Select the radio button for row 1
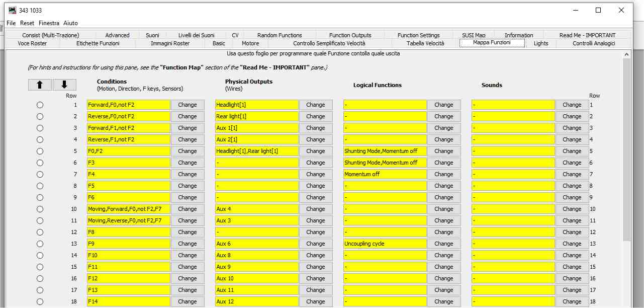Image resolution: width=644 pixels, height=308 pixels. [x=40, y=105]
